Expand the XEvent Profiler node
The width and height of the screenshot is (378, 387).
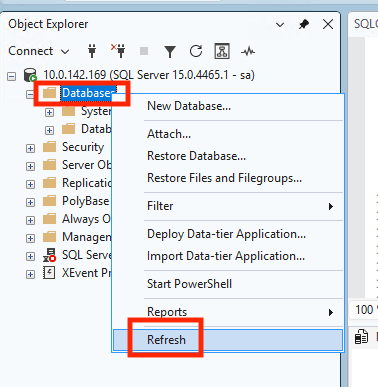(30, 274)
